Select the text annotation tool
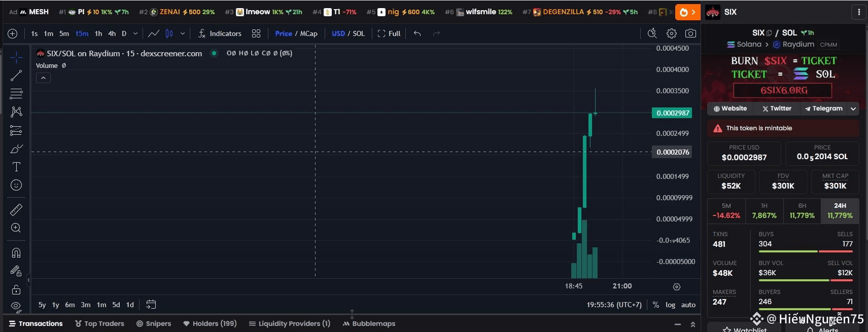The height and width of the screenshot is (332, 868). point(16,167)
